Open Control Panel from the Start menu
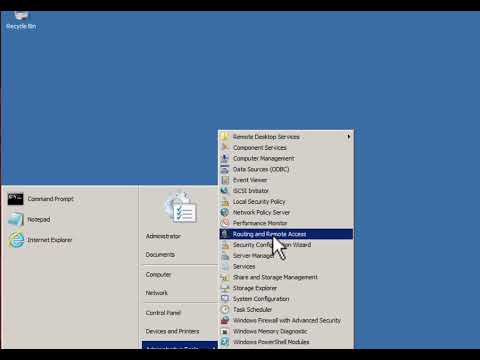This screenshot has height=360, width=480. point(163,313)
